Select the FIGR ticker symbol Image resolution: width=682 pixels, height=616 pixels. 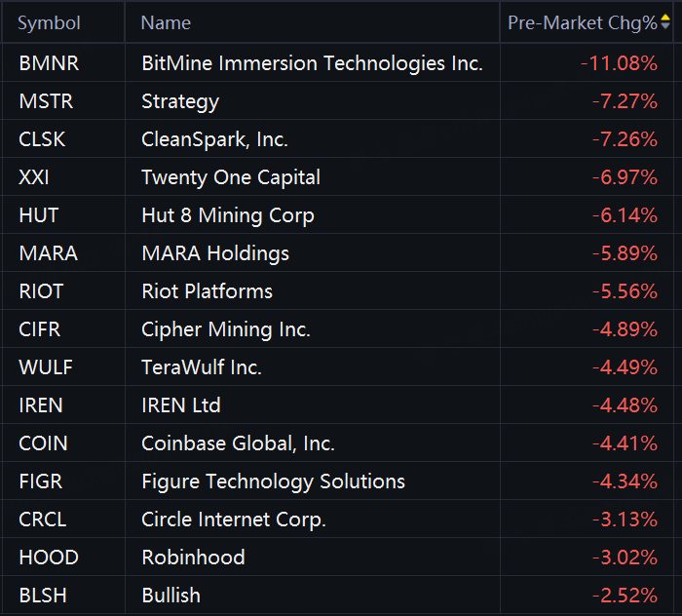click(x=41, y=481)
